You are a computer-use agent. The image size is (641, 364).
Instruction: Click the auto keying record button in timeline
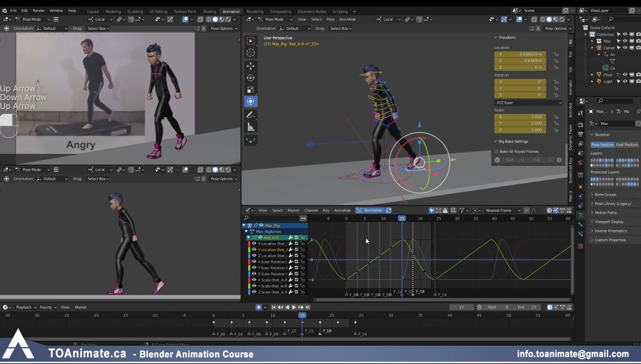click(258, 307)
